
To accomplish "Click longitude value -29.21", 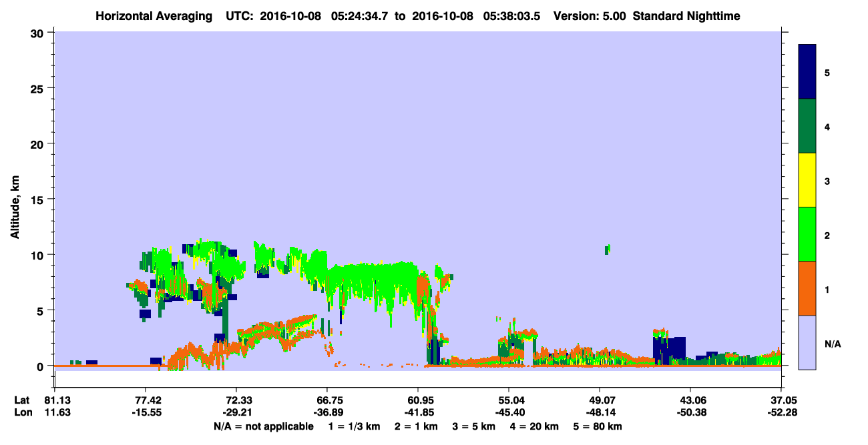I will click(x=236, y=412).
